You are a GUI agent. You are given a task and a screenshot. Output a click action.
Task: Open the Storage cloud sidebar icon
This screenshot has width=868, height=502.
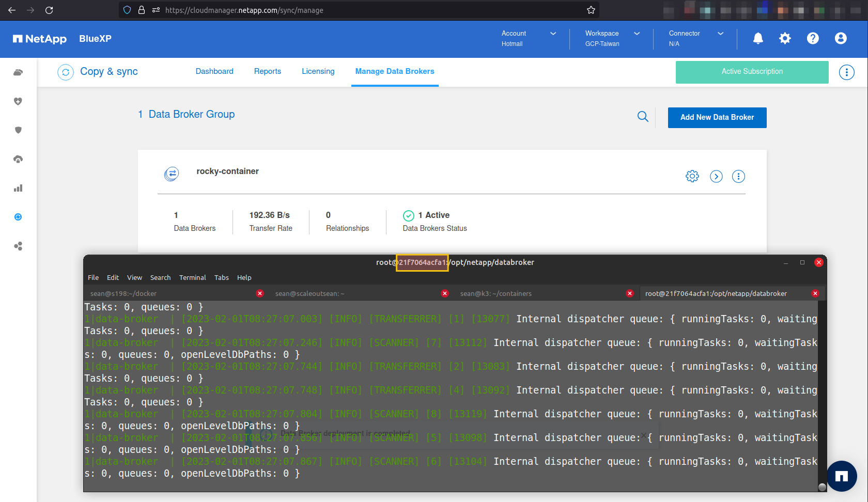coord(18,72)
